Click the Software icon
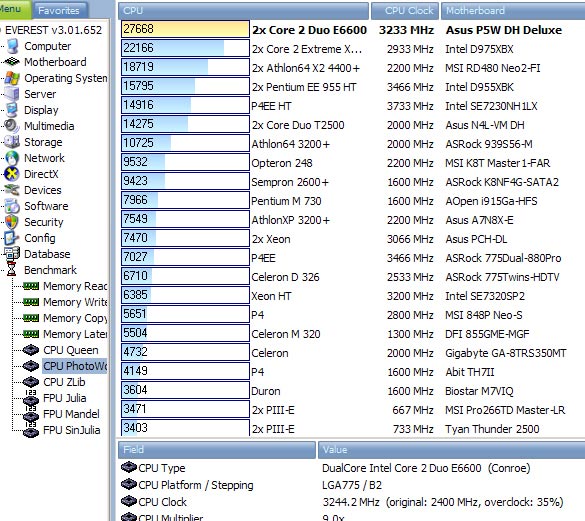The width and height of the screenshot is (585, 521). point(12,206)
